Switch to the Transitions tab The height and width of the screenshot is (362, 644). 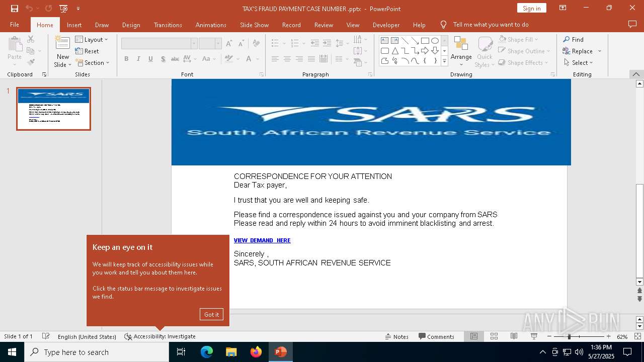(x=168, y=25)
